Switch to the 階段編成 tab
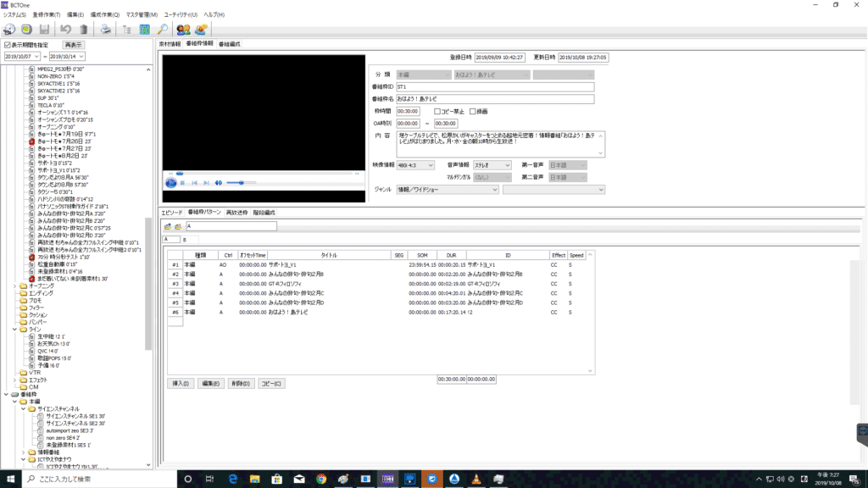 point(264,213)
